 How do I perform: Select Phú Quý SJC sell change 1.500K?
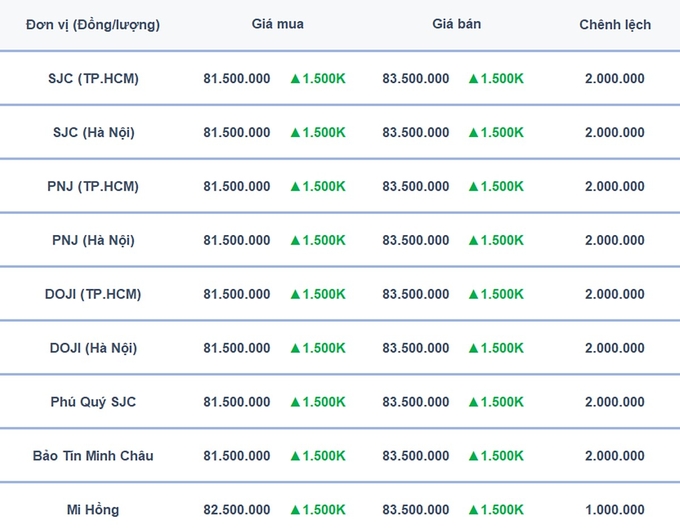click(496, 402)
